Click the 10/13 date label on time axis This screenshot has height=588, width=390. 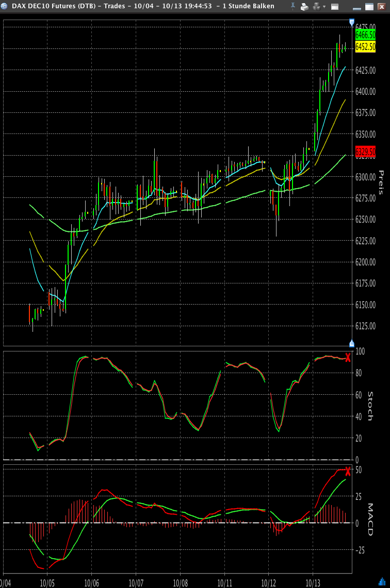tap(313, 583)
